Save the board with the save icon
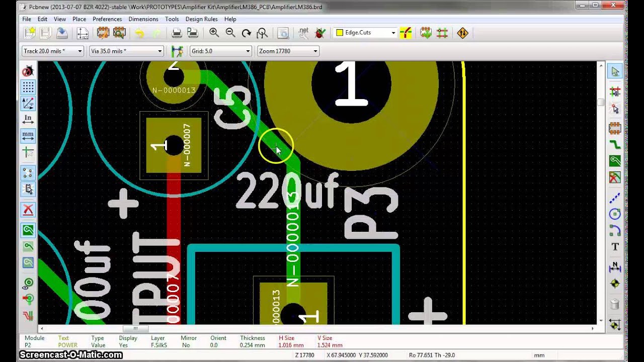Viewport: 644px width, 362px height. tap(62, 33)
